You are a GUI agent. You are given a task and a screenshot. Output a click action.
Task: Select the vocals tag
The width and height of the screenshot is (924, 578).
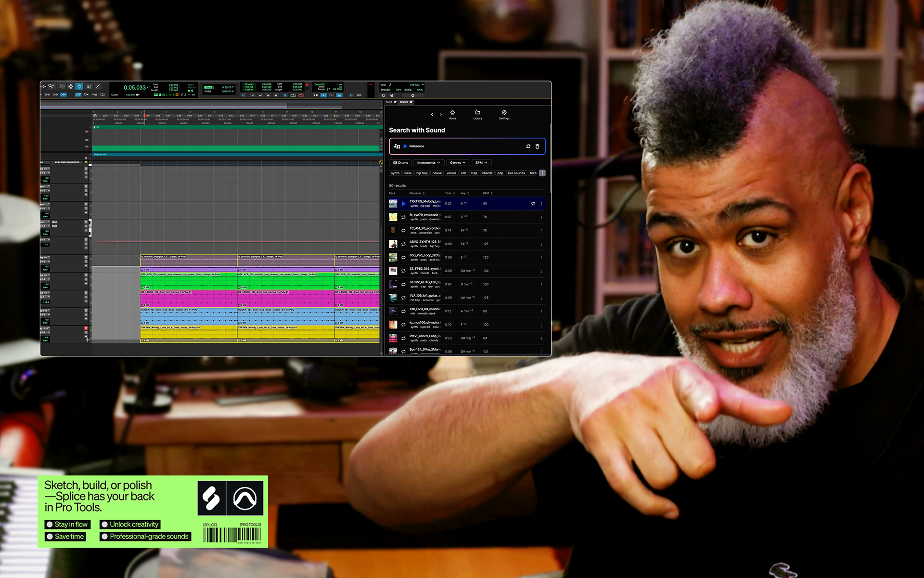point(451,173)
